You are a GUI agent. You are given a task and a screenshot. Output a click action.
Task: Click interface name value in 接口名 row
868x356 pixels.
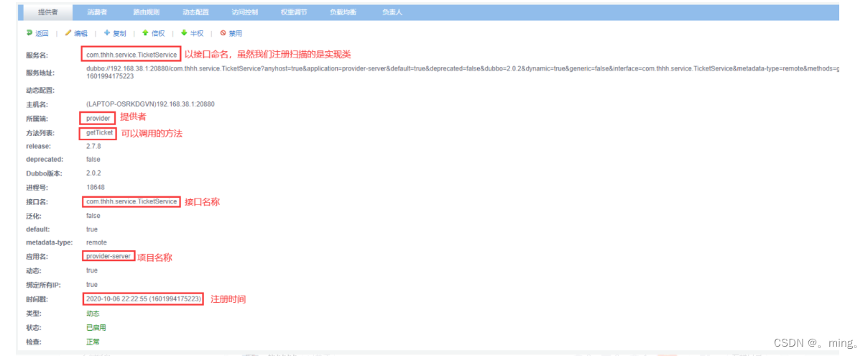point(131,201)
